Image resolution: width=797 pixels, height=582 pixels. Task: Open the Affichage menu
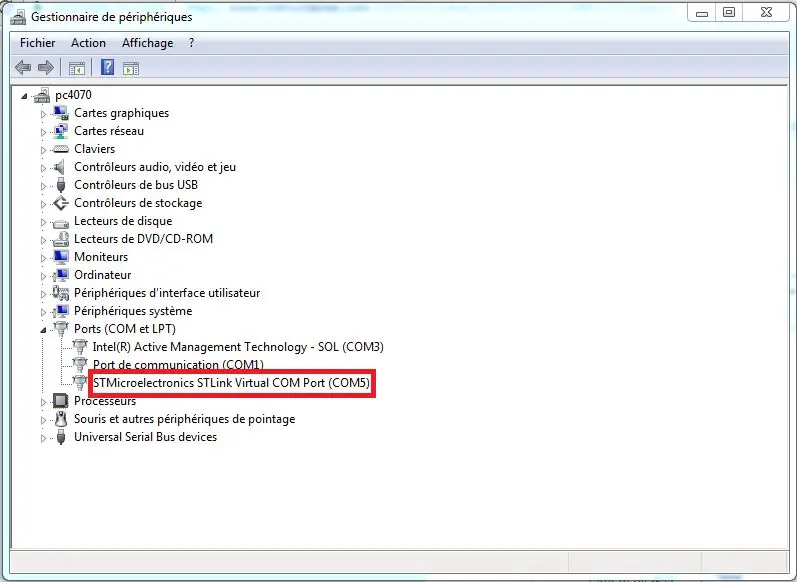click(x=147, y=43)
